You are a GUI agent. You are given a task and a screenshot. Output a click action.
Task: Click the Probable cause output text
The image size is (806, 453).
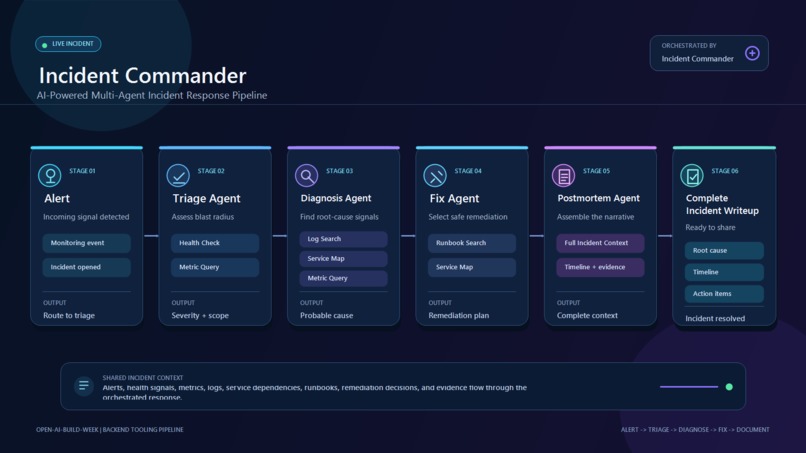point(326,316)
